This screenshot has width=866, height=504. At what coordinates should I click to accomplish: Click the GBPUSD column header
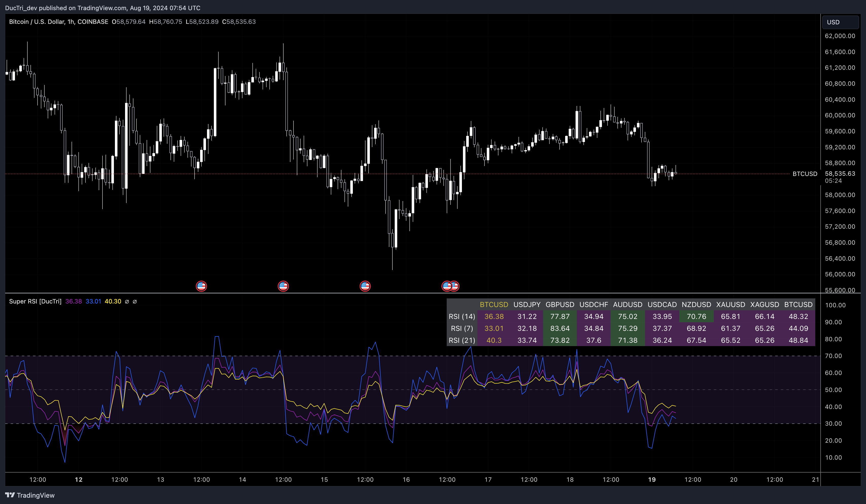point(560,304)
